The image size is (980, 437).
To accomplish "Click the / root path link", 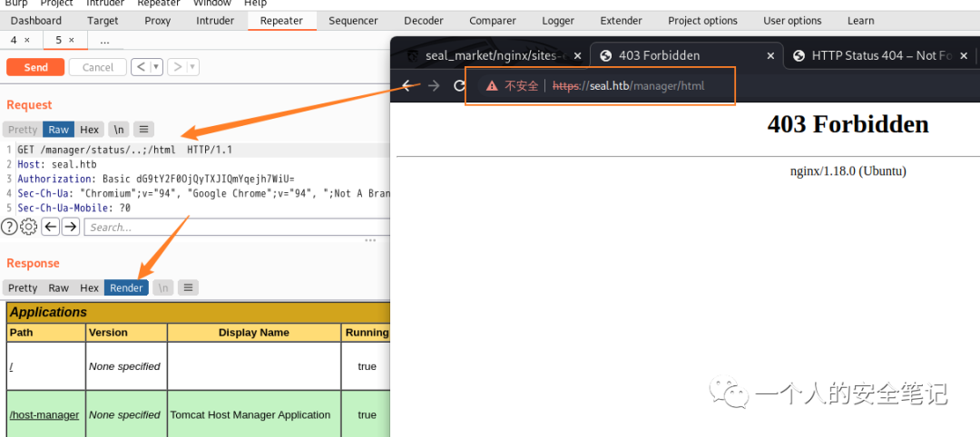I will [11, 366].
